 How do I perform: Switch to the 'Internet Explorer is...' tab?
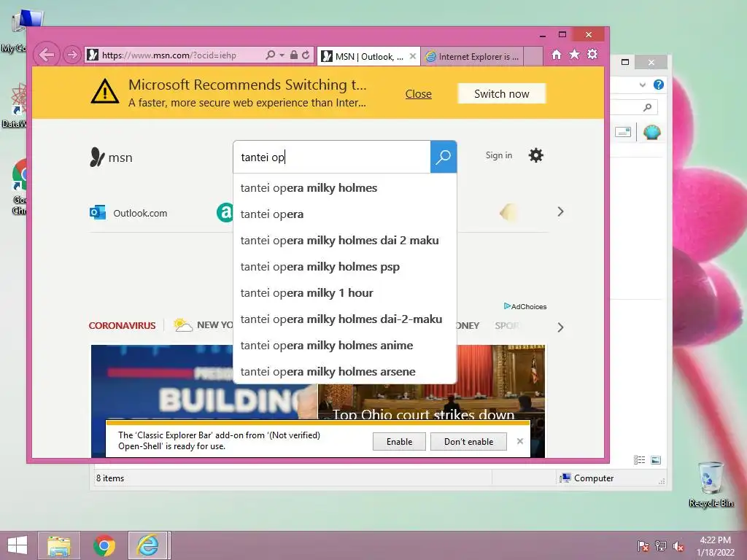pos(472,57)
